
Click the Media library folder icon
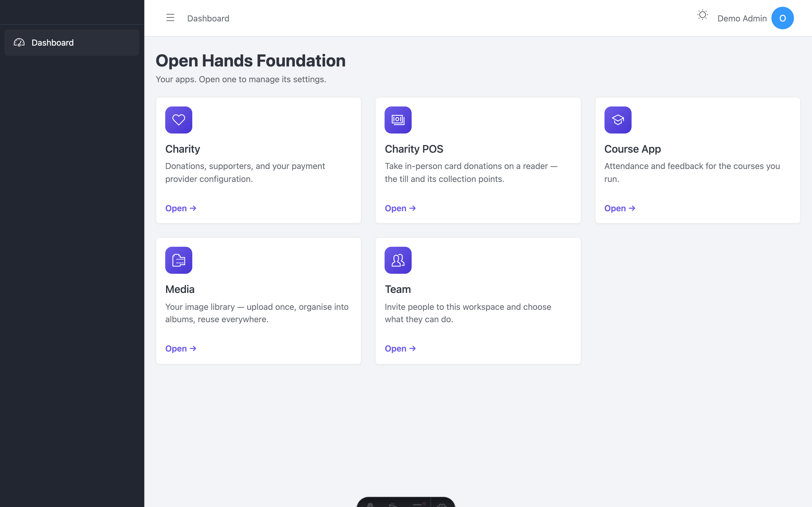point(178,260)
